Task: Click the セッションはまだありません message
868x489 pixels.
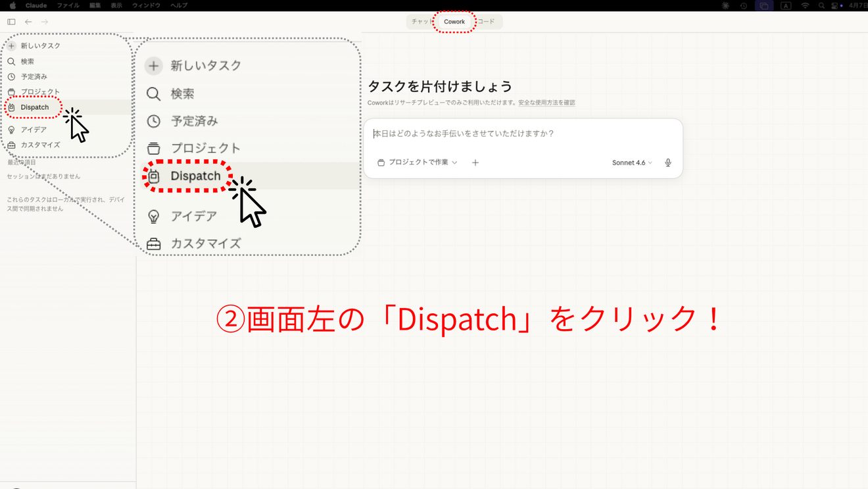Action: pyautogui.click(x=43, y=176)
